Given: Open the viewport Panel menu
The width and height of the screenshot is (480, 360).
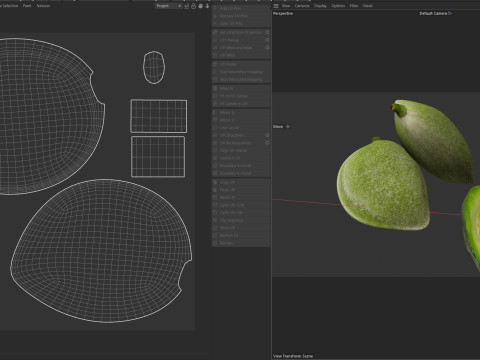Looking at the screenshot, I should click(367, 6).
